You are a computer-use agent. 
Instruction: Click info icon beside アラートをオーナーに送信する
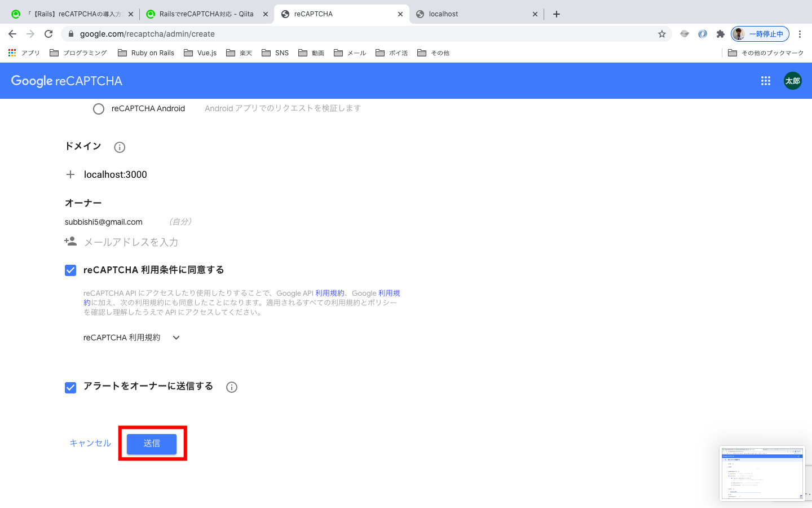[x=232, y=387]
